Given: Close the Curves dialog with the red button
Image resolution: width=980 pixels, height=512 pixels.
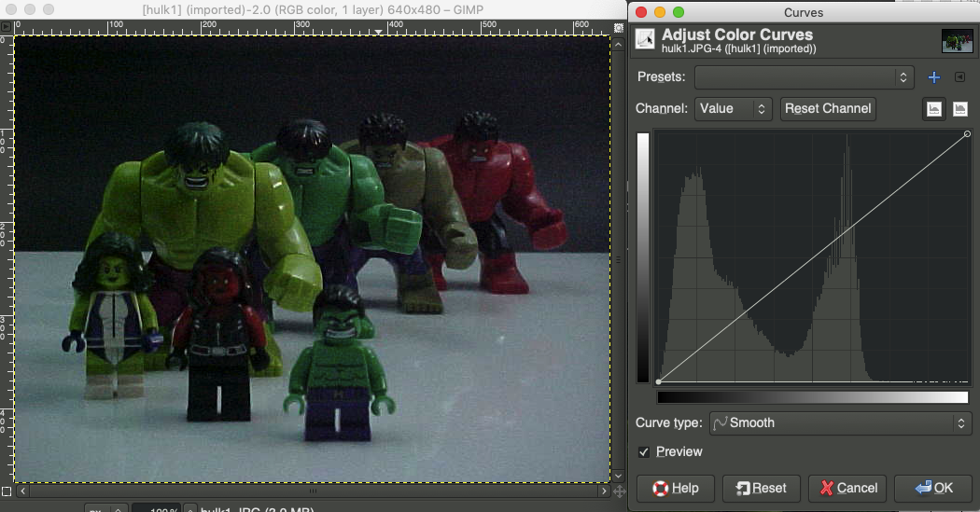Looking at the screenshot, I should coord(640,12).
